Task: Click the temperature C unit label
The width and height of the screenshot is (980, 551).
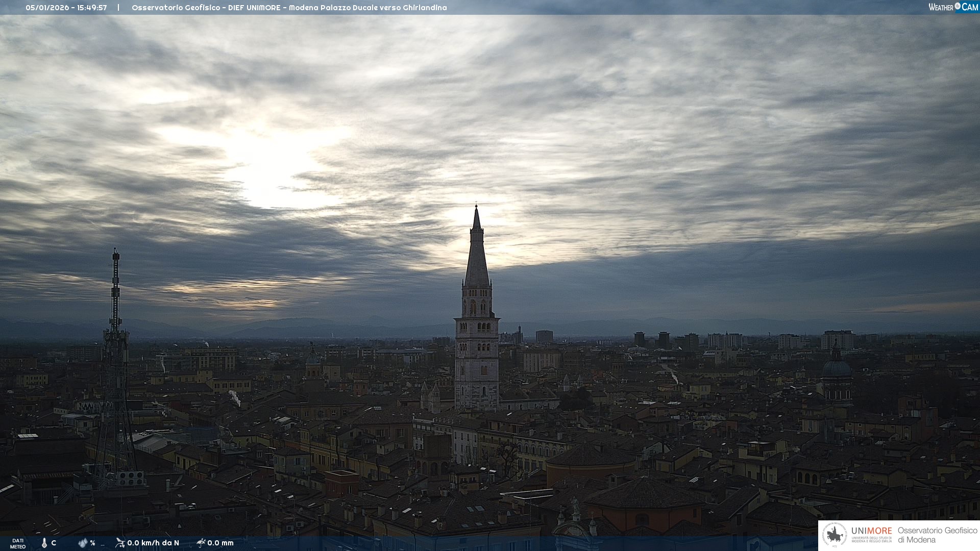Action: pyautogui.click(x=54, y=543)
